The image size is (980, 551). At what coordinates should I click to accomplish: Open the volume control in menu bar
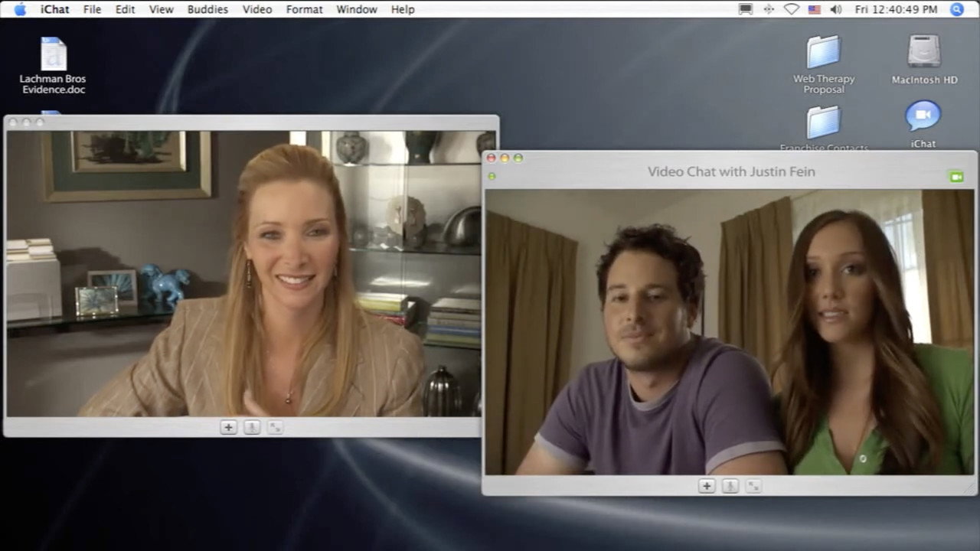[836, 9]
